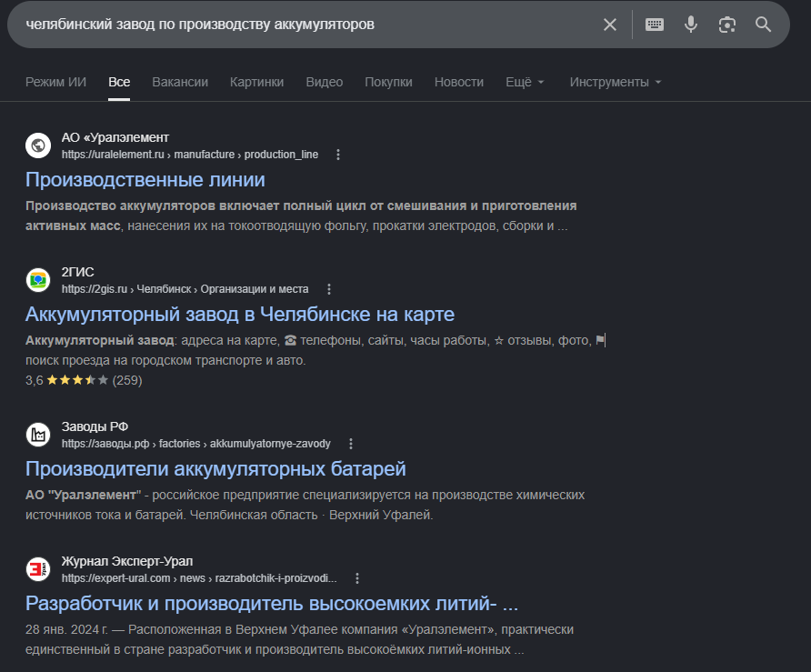811x672 pixels.
Task: Switch to Видео results tab
Action: (325, 82)
